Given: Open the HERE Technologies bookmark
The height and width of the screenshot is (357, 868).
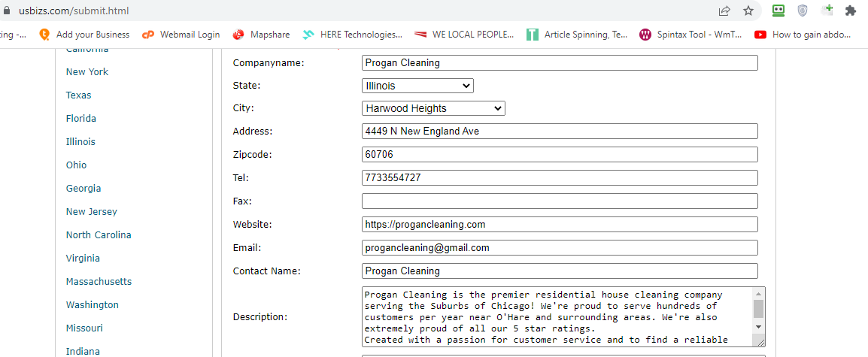Looking at the screenshot, I should (353, 35).
